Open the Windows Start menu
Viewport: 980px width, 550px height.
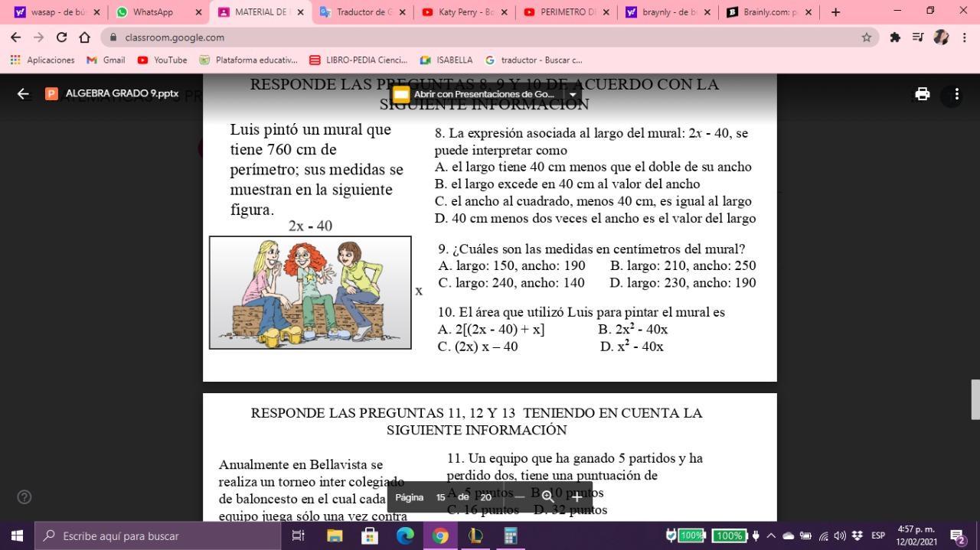tap(17, 535)
